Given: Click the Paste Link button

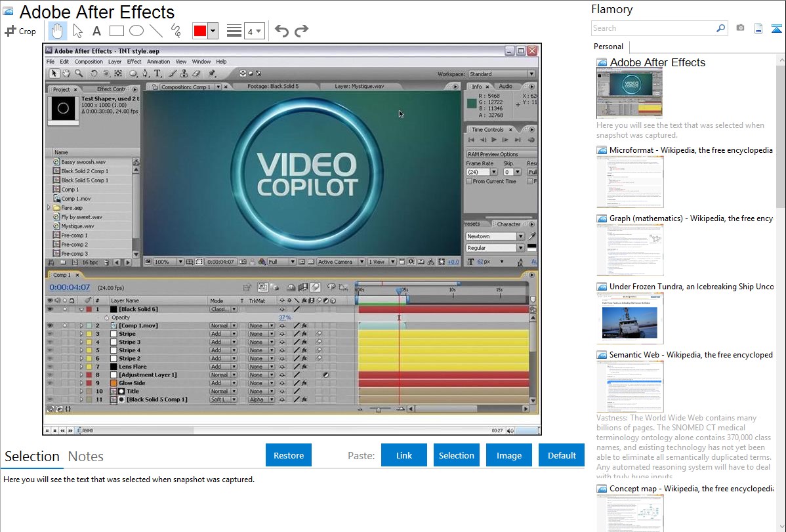Looking at the screenshot, I should click(x=404, y=455).
